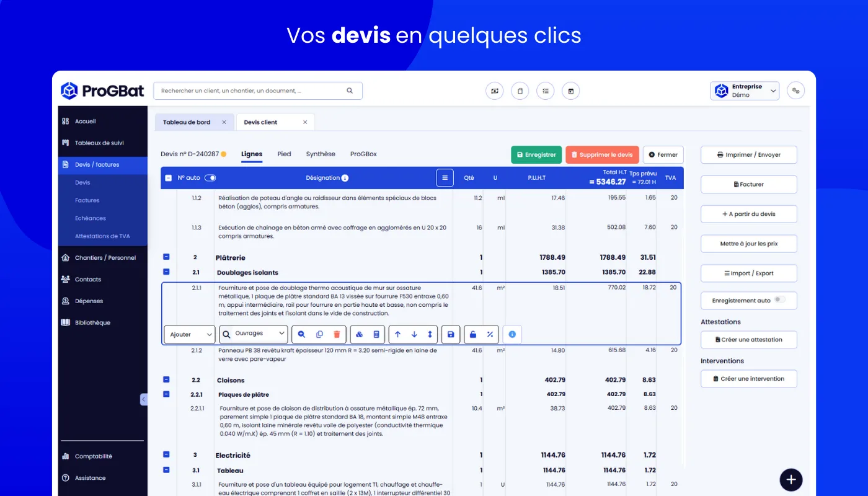Collapse section 2.2 Cloisons
This screenshot has height=496, width=868.
coord(166,379)
